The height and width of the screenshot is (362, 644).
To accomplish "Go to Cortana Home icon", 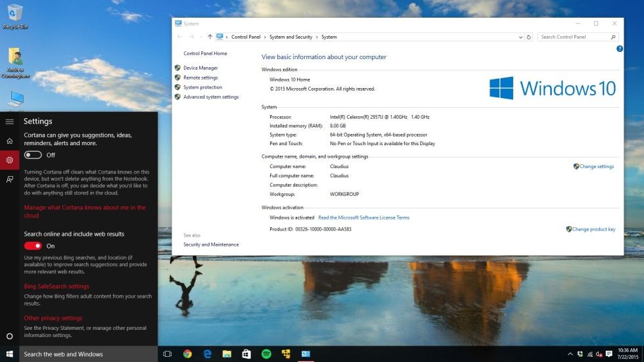I will (9, 141).
